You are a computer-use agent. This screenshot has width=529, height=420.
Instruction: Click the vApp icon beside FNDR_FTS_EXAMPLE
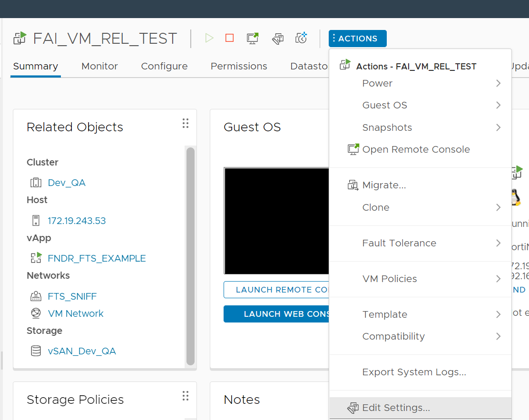coord(35,258)
